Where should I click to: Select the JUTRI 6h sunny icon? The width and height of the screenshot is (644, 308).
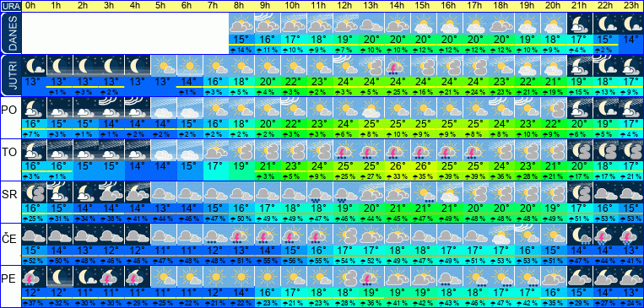click(189, 66)
